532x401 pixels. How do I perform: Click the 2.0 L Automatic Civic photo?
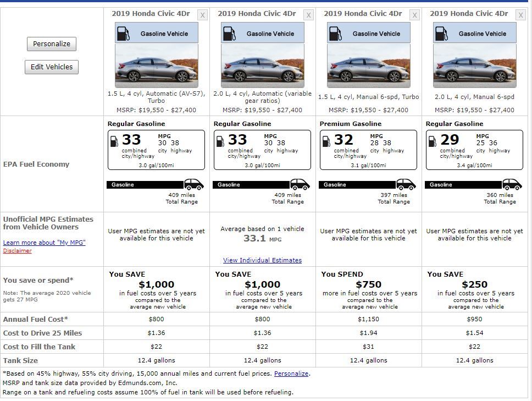(x=263, y=65)
